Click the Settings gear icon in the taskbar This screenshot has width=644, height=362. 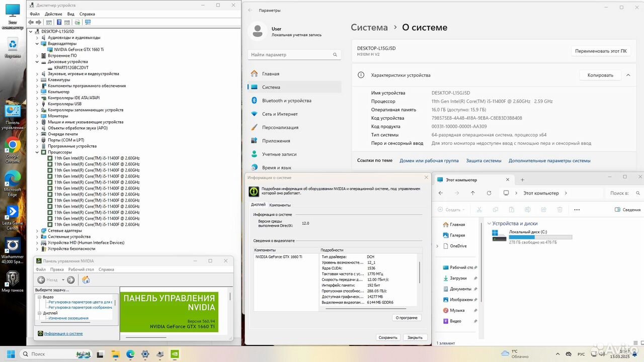(145, 354)
